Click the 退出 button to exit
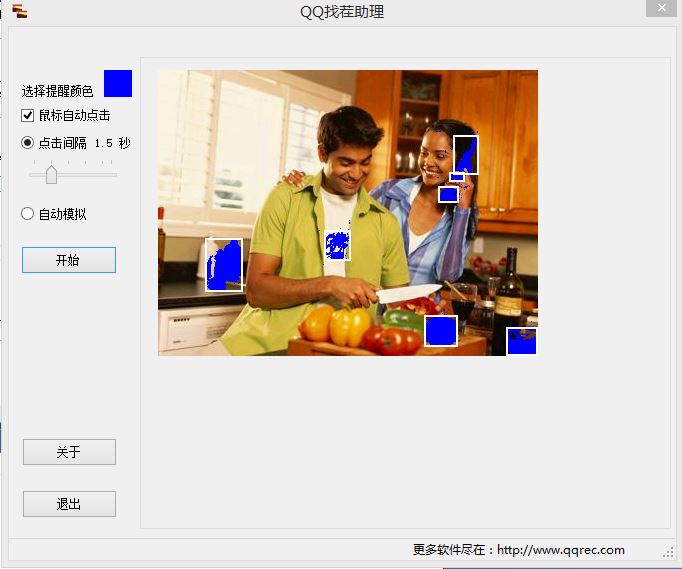Image resolution: width=682 pixels, height=569 pixels. tap(69, 504)
